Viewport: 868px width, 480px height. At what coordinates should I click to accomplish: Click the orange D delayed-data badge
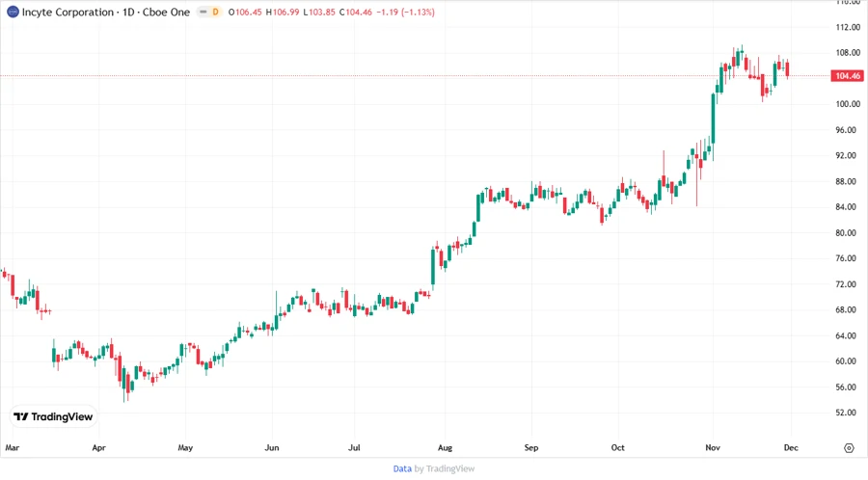(215, 12)
